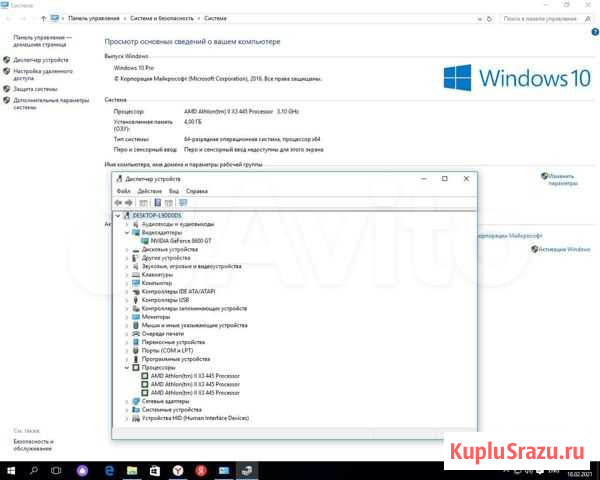Click the NVIDIA GeForce 8600 GT device icon
The image size is (600, 480).
click(145, 241)
